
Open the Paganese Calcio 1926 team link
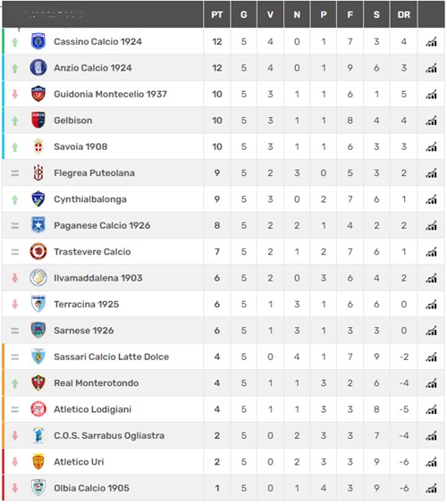pyautogui.click(x=102, y=226)
